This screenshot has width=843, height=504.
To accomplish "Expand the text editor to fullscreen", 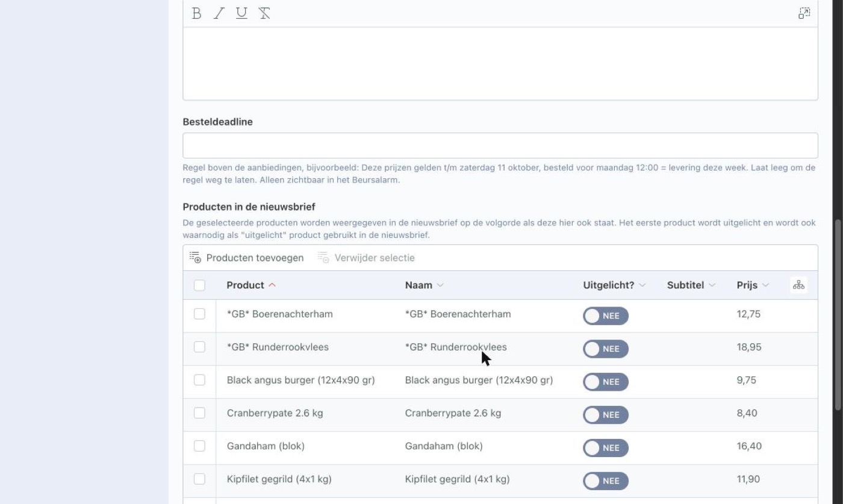I will [x=804, y=13].
